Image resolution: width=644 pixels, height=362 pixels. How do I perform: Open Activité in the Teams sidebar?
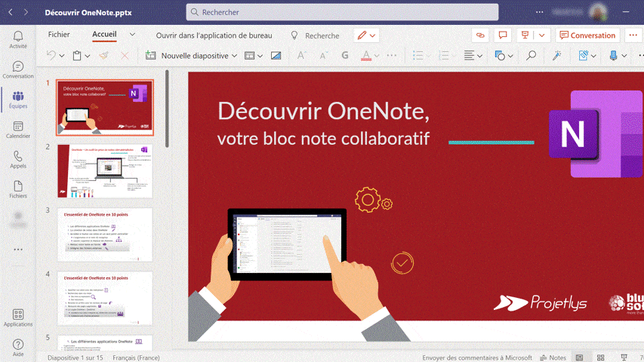point(18,40)
